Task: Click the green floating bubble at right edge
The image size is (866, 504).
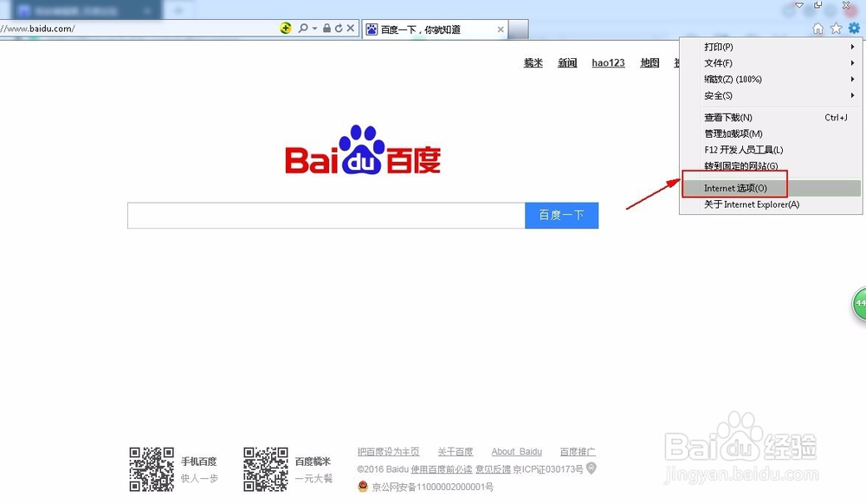Action: [x=859, y=304]
